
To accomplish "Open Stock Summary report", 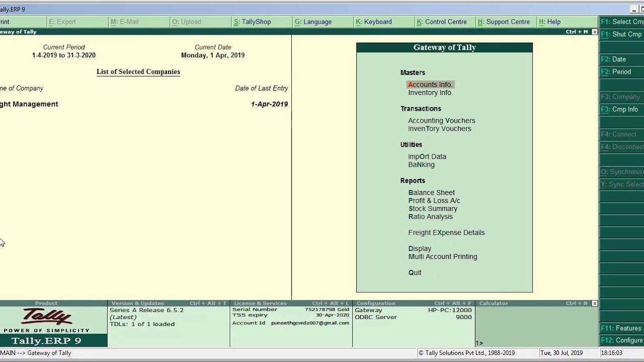I will (433, 209).
